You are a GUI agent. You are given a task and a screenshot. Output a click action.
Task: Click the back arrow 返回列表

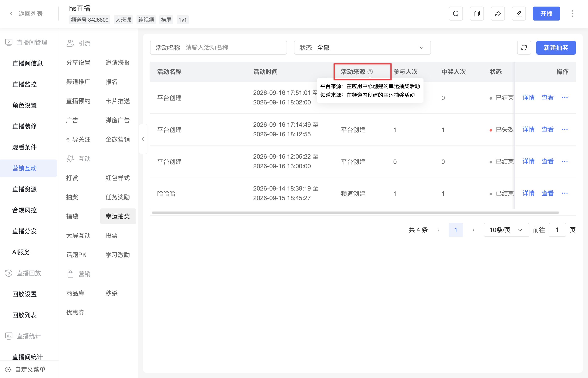click(x=26, y=14)
